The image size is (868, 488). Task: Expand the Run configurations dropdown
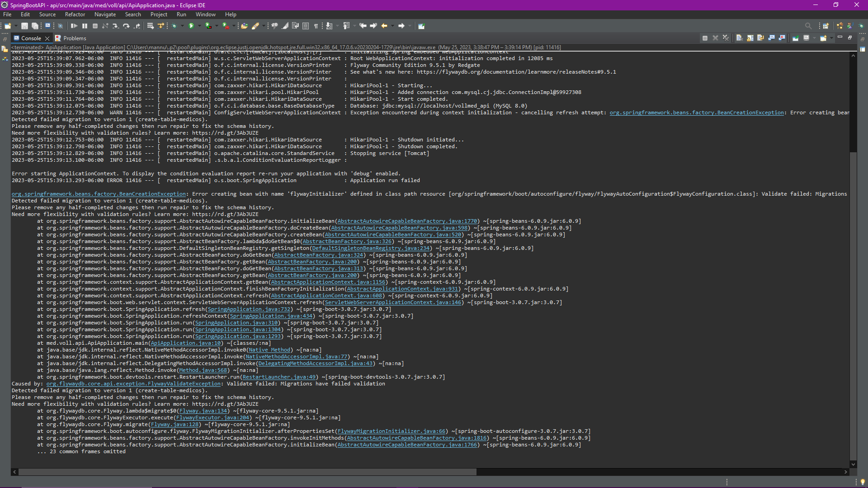[x=199, y=26]
